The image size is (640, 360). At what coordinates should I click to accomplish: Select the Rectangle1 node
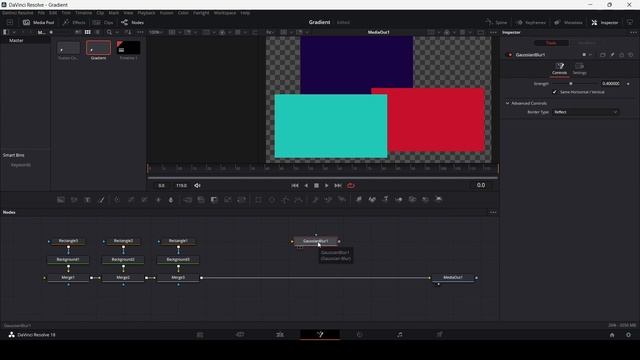[x=178, y=241]
